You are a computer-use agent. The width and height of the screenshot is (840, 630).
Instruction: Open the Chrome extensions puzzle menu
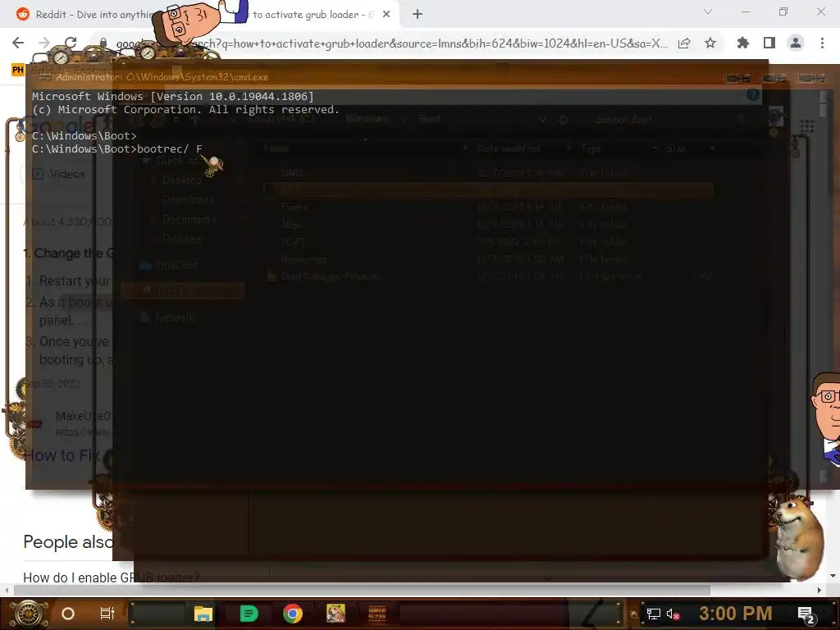742,43
